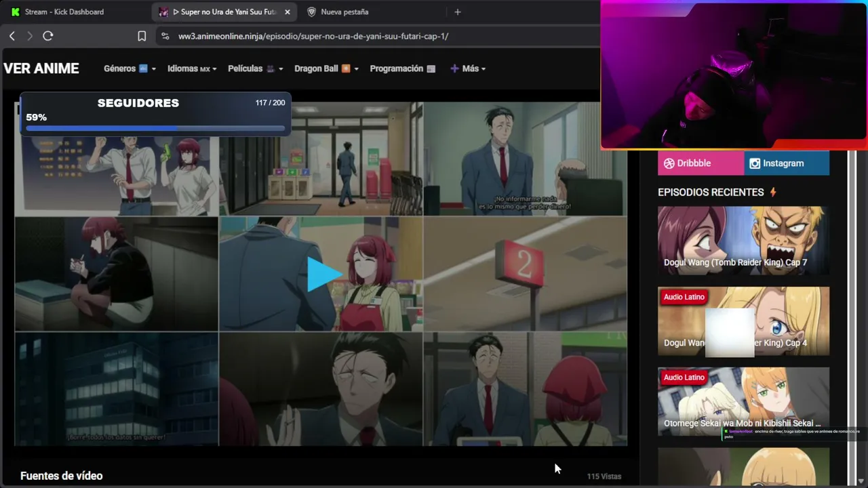Viewport: 868px width, 488px height.
Task: Open a new browser tab
Action: pyautogui.click(x=458, y=12)
